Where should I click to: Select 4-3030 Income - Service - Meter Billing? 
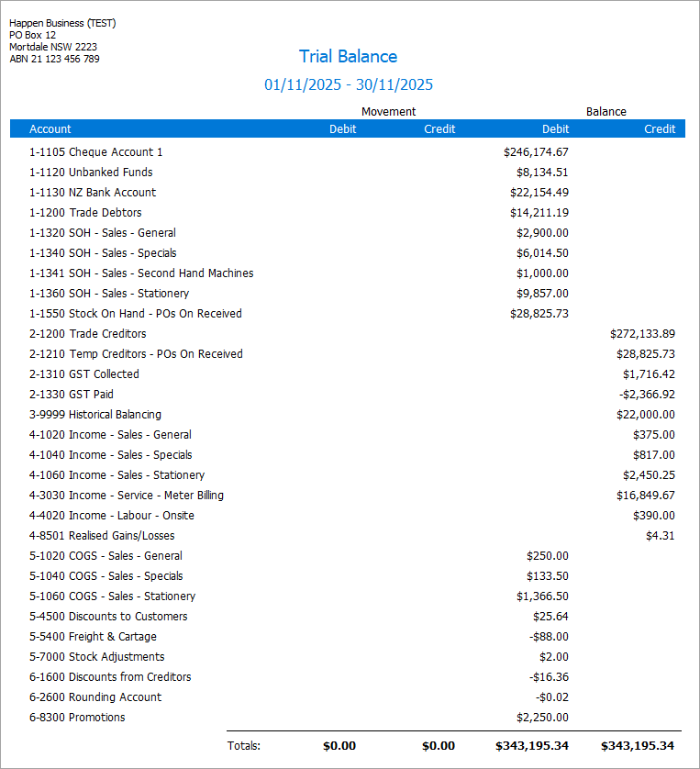coord(127,495)
